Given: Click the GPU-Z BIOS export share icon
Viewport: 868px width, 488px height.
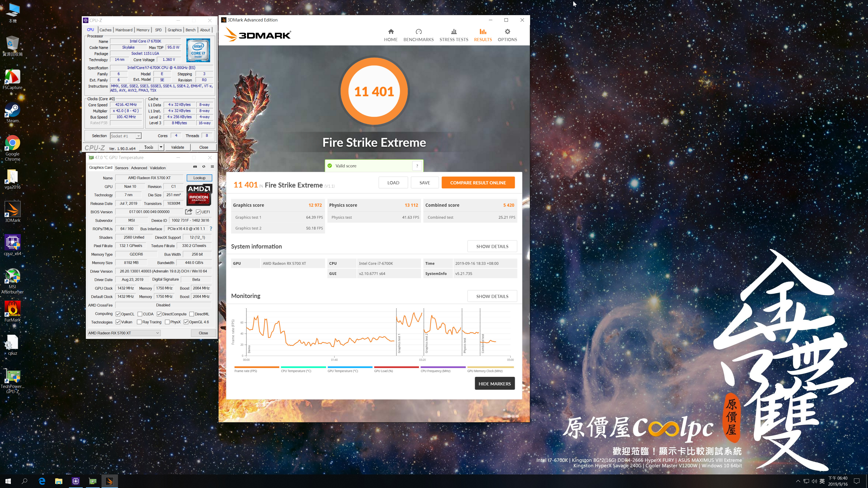Looking at the screenshot, I should (x=189, y=211).
